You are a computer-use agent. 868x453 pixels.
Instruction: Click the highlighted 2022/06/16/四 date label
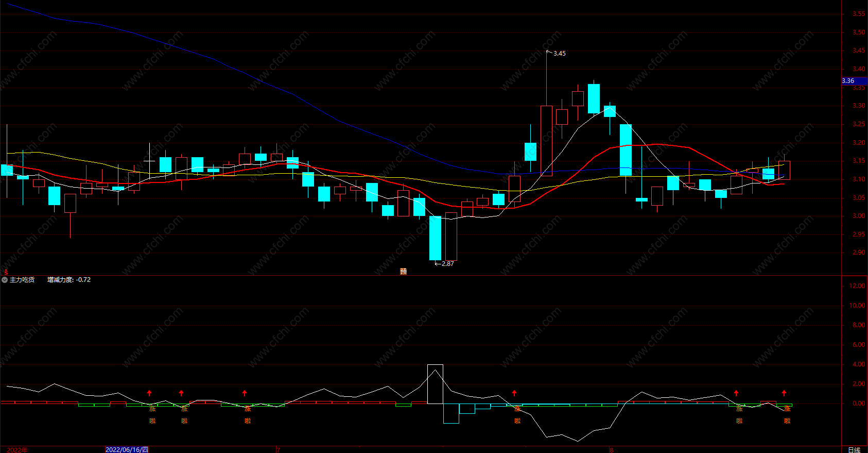pos(127,450)
